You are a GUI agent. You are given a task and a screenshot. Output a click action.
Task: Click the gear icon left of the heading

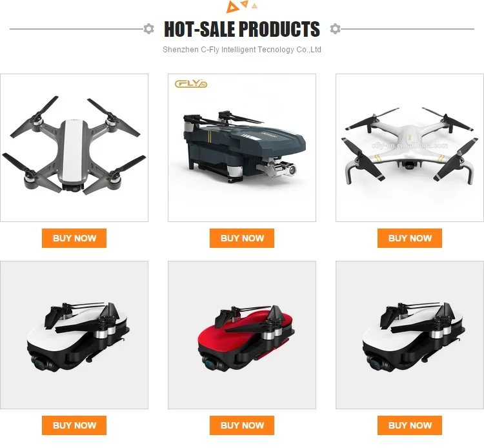pos(149,28)
